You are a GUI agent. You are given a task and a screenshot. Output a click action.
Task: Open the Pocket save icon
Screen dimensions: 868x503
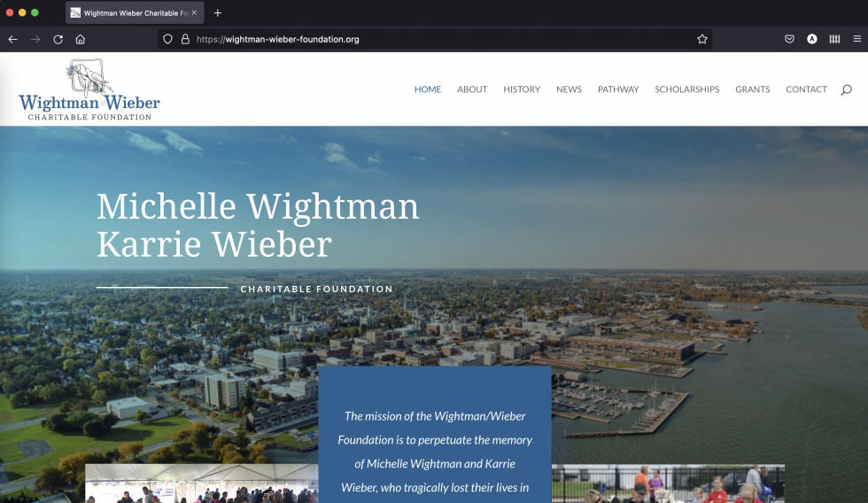pos(789,39)
